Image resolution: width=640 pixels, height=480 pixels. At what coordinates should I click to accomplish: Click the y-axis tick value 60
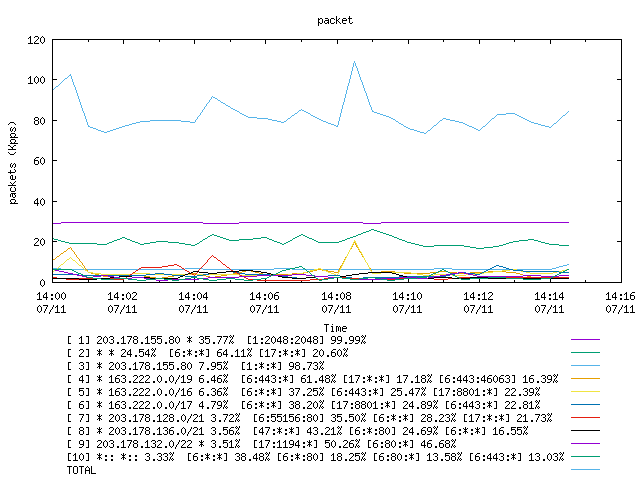click(39, 161)
